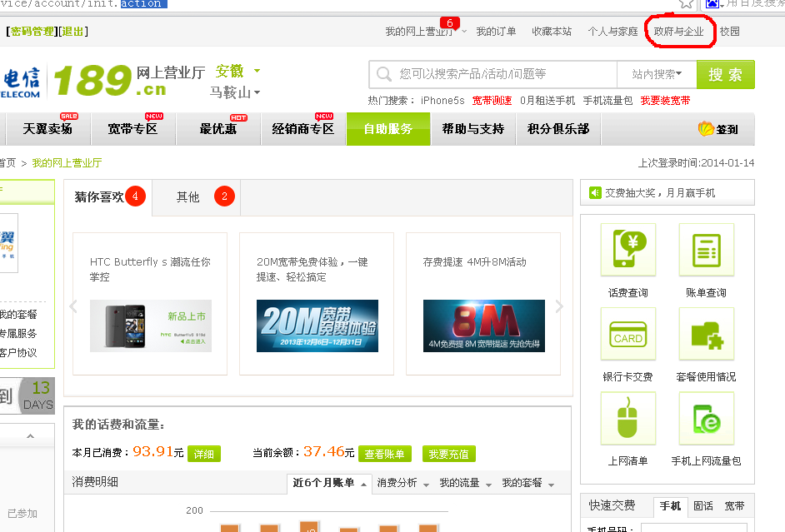Screen dimensions: 785x532
Task: Click hot search term 0月租送手机
Action: (547, 101)
